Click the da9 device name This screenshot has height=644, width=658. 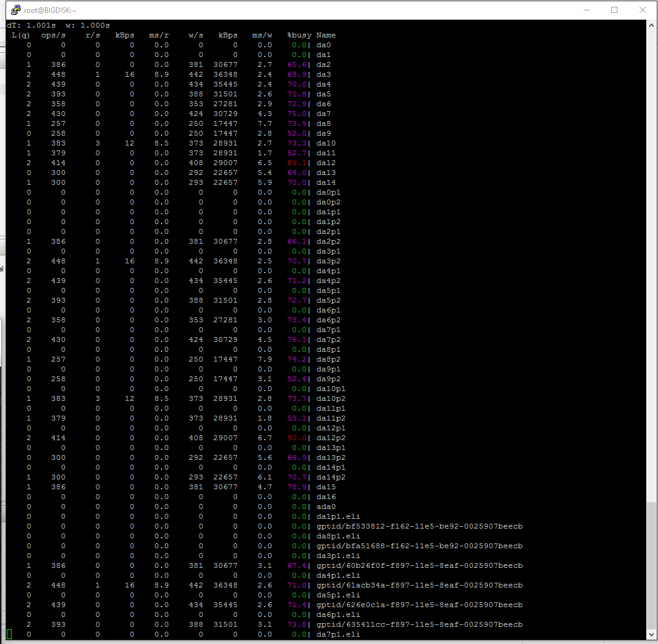[324, 133]
